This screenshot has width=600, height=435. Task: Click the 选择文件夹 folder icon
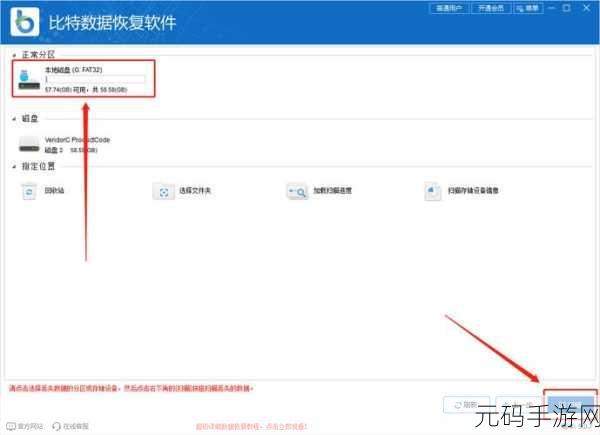163,191
